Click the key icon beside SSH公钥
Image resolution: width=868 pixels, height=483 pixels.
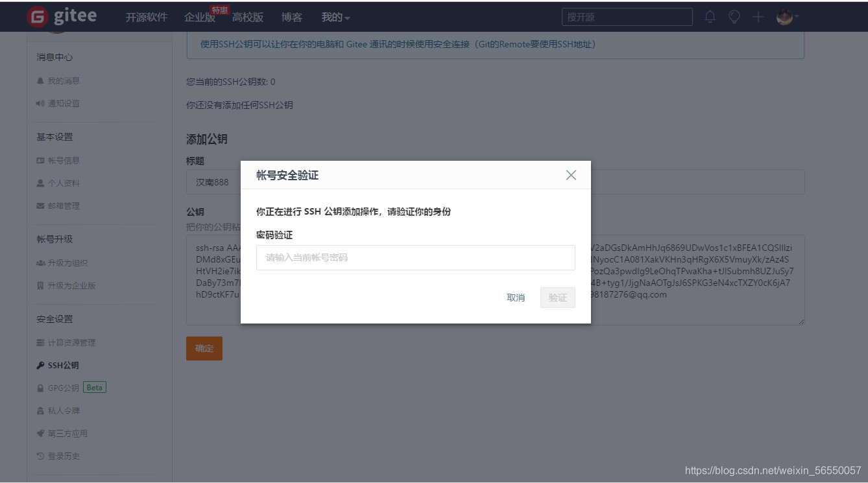click(x=40, y=366)
